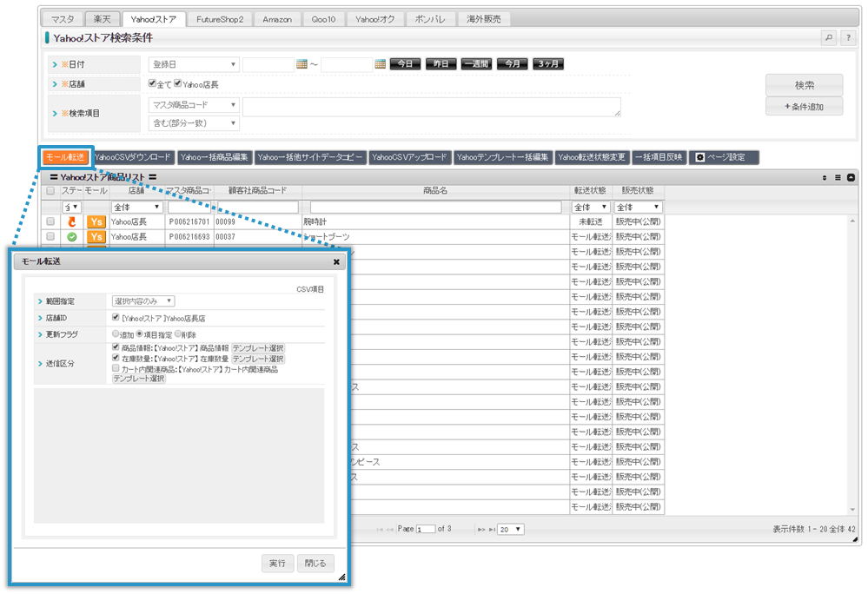Screen dimensions: 868x594
Task: Tick the select-all checkbox in grid header
Action: 50,191
